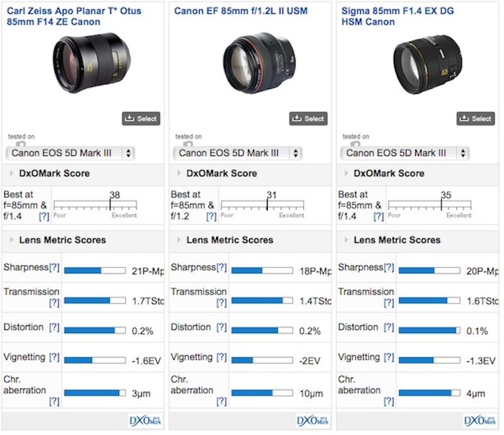Click the Select button for the Canon EF 85mm lens
The image size is (504, 435).
(308, 118)
